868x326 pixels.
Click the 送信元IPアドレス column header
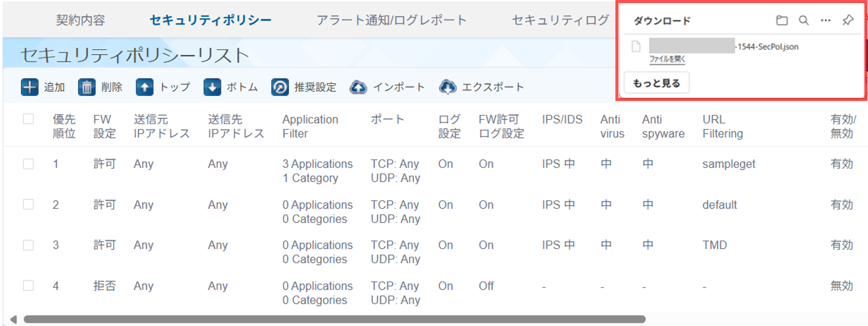pyautogui.click(x=162, y=126)
